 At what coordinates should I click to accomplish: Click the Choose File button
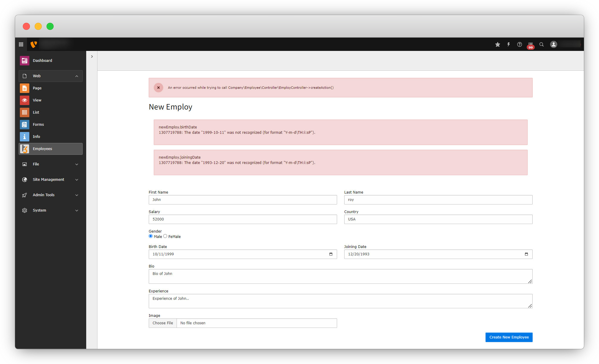(x=163, y=323)
